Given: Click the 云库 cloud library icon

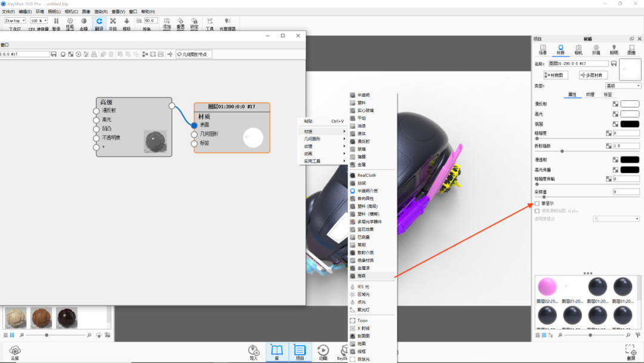Looking at the screenshot, I should (x=15, y=350).
